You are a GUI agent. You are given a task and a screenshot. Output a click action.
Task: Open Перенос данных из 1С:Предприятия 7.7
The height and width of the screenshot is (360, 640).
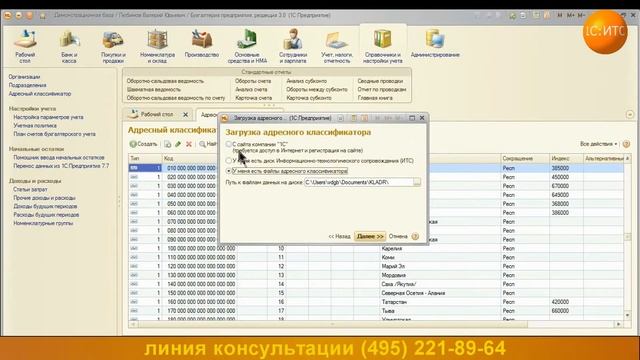click(61, 166)
